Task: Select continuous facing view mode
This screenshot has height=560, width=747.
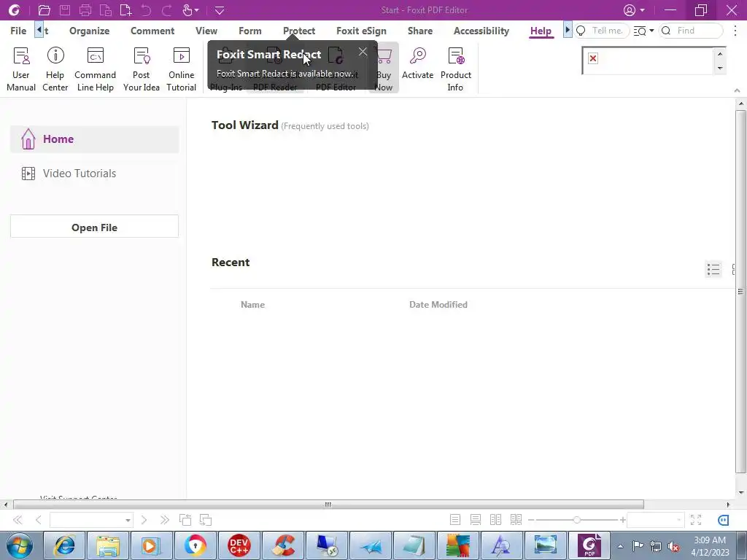Action: pos(516,520)
